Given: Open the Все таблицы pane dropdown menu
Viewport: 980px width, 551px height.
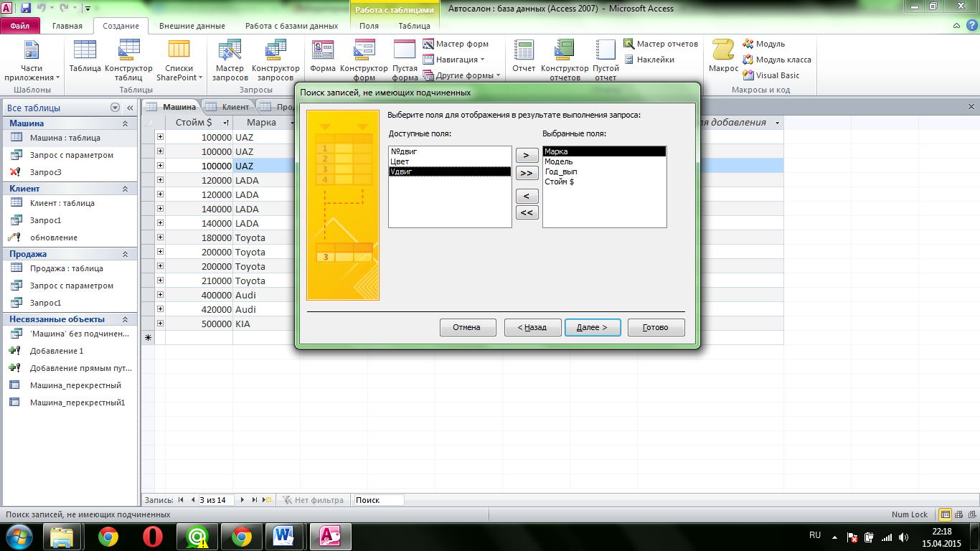Looking at the screenshot, I should [115, 108].
